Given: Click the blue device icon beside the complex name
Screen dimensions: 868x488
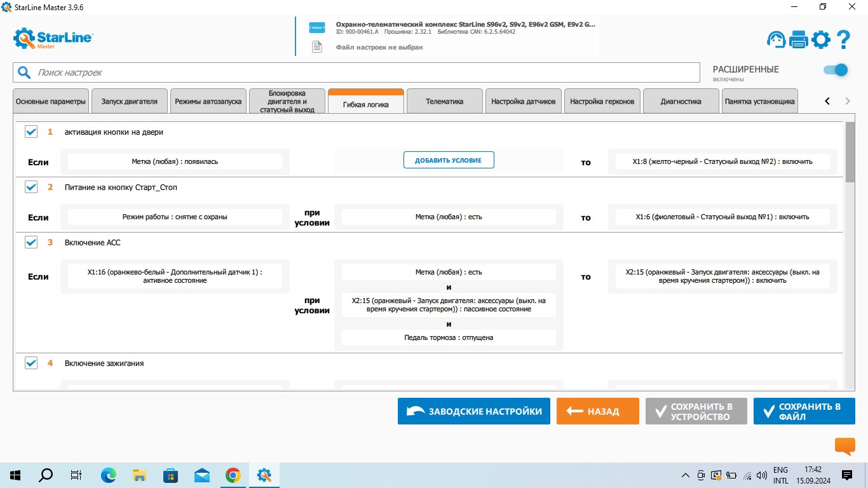Looking at the screenshot, I should [317, 28].
